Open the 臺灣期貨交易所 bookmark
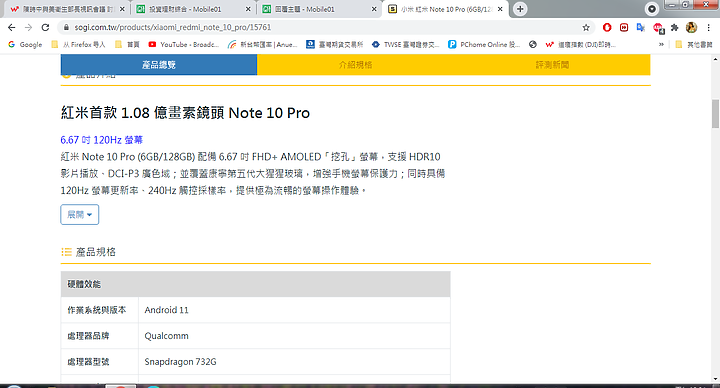This screenshot has width=720, height=388. point(335,45)
